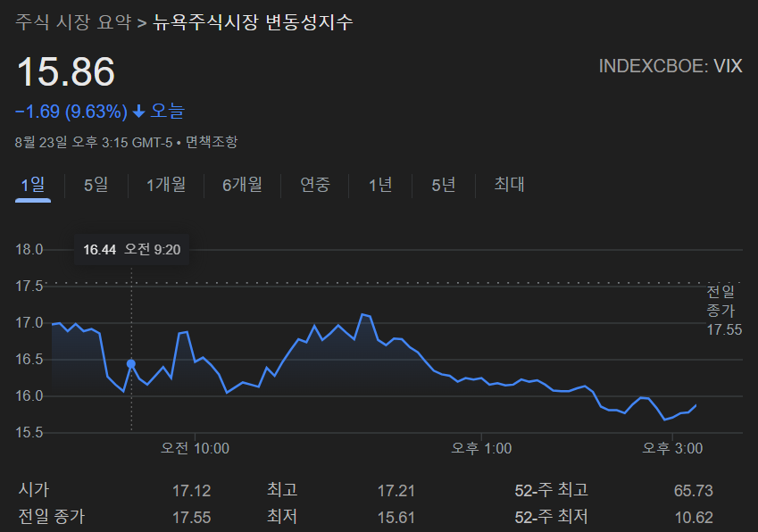Click the 18.0 y-axis label
Image resolution: width=758 pixels, height=532 pixels.
(x=29, y=250)
